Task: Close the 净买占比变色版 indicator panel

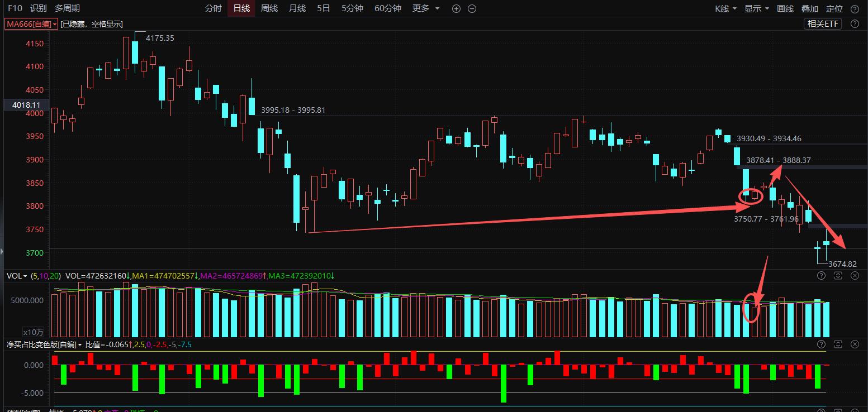Action: click(x=855, y=344)
